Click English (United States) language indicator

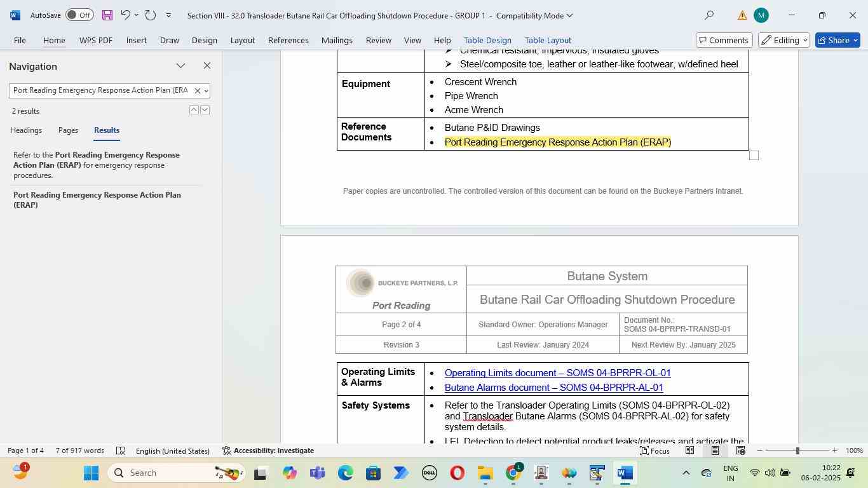172,451
